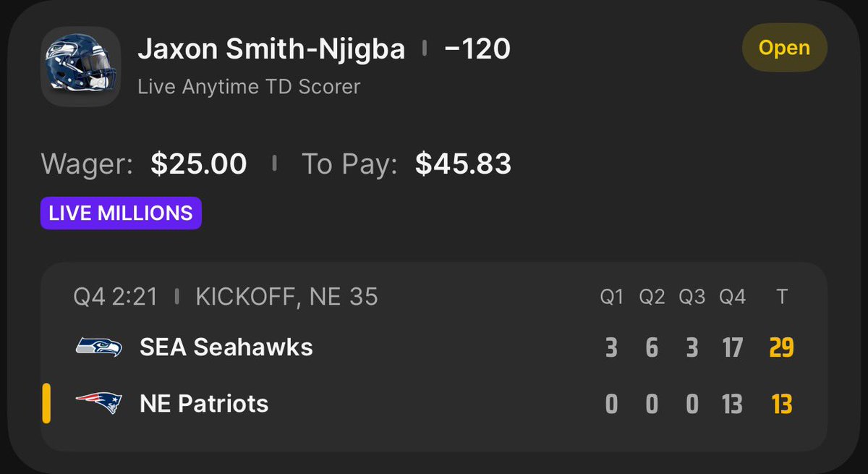Screen dimensions: 868x474
Task: Click the KICKOFF, NE 35 play status
Action: tap(286, 297)
